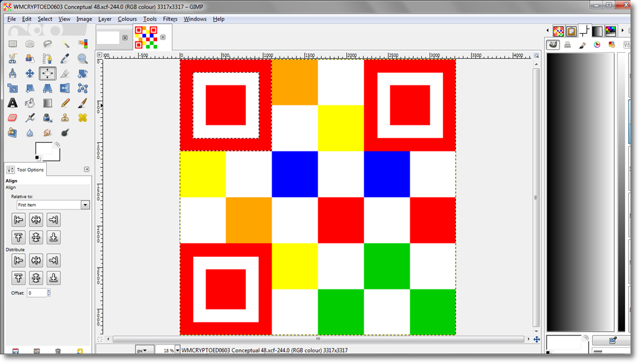This screenshot has width=640, height=364.
Task: Click the vertical colour slider strip in dock
Action: click(x=622, y=192)
